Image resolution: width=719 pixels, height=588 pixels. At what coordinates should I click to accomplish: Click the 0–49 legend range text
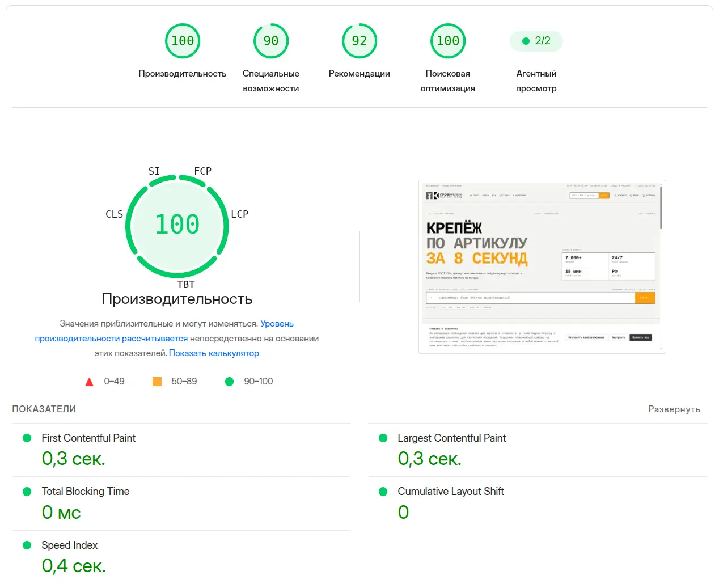114,382
